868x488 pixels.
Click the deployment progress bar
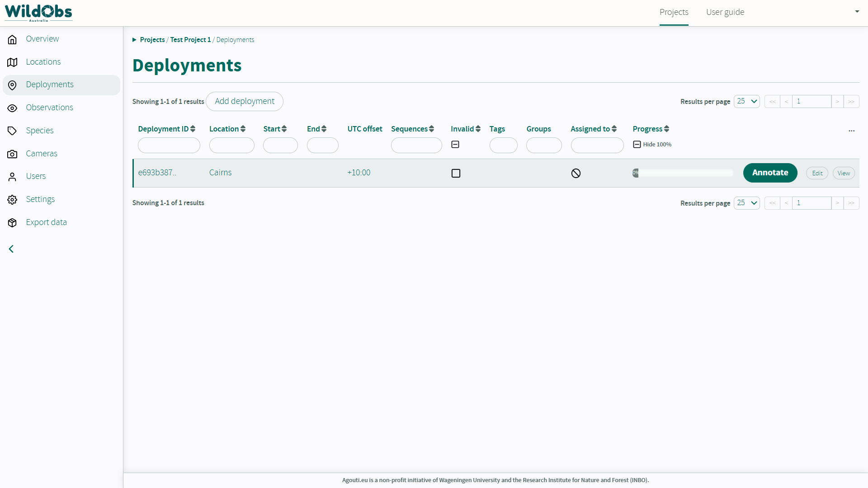pyautogui.click(x=682, y=173)
